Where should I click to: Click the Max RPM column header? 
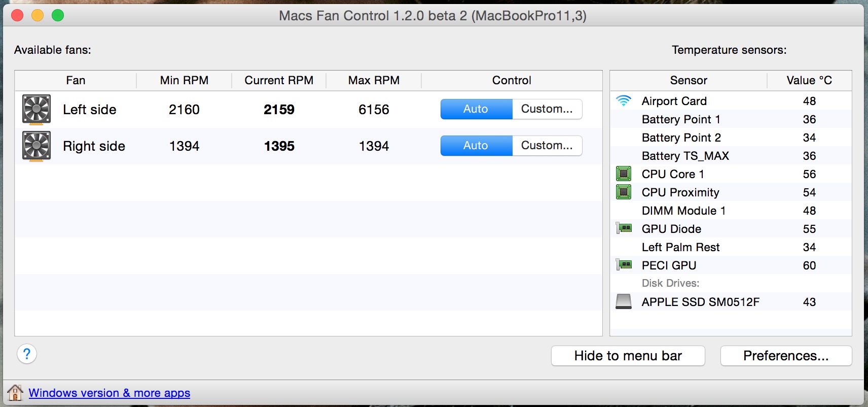374,80
